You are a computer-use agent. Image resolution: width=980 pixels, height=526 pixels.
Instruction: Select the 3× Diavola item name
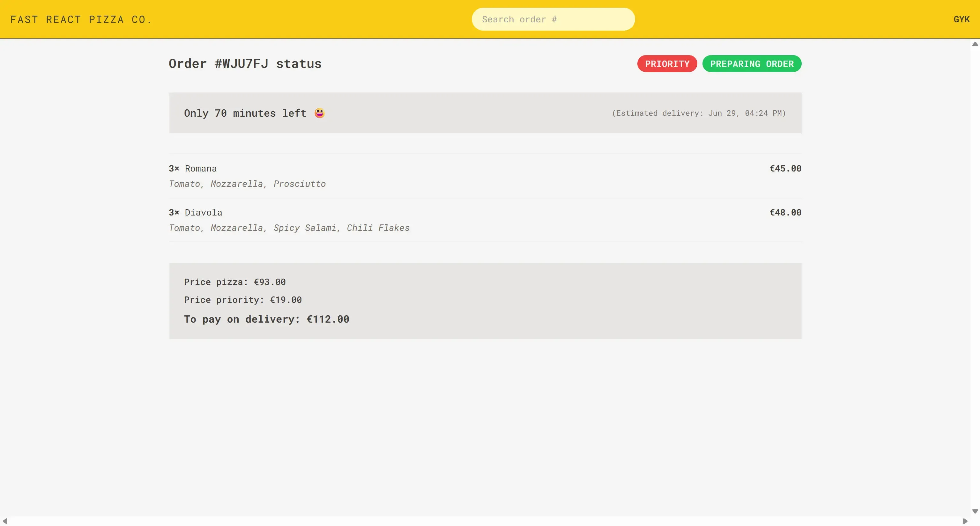tap(196, 212)
